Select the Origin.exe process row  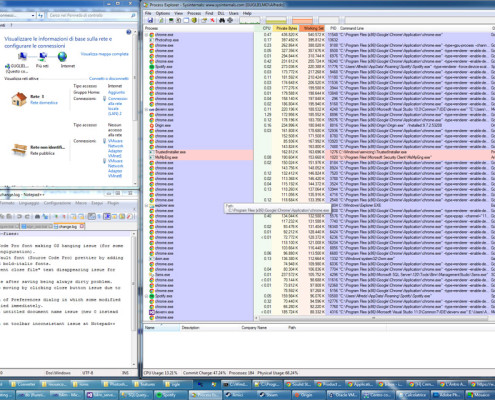pos(199,125)
